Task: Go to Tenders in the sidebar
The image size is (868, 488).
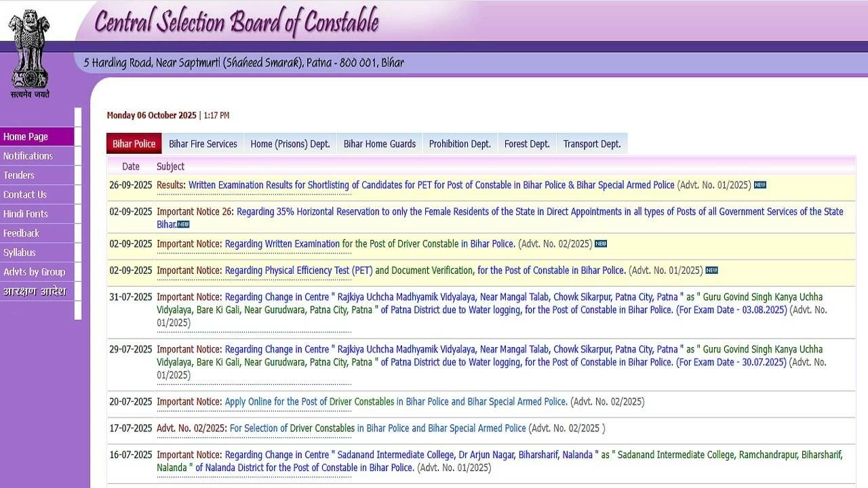Action: (19, 176)
